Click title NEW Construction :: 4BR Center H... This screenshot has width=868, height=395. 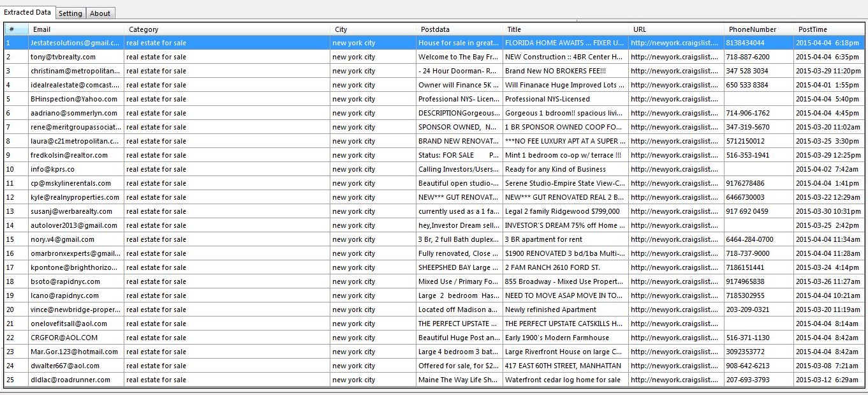coord(564,57)
